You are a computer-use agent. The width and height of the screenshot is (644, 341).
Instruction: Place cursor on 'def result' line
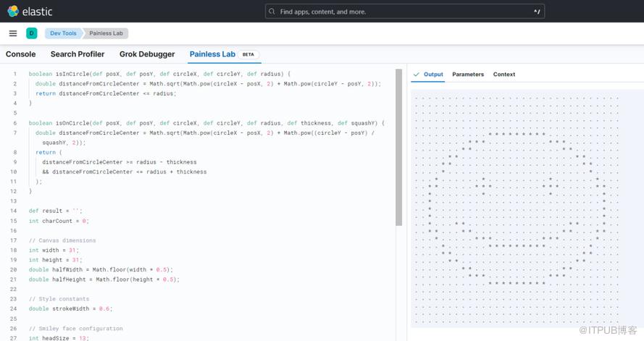pos(56,211)
